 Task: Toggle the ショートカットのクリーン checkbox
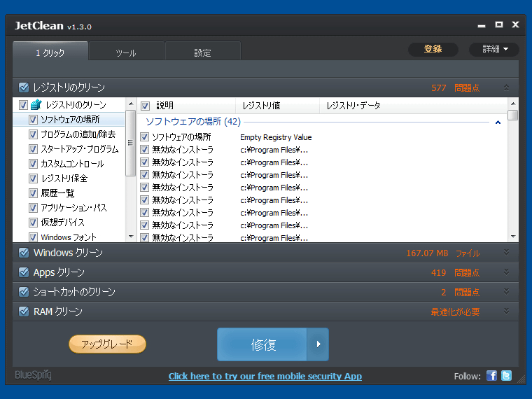pyautogui.click(x=24, y=292)
